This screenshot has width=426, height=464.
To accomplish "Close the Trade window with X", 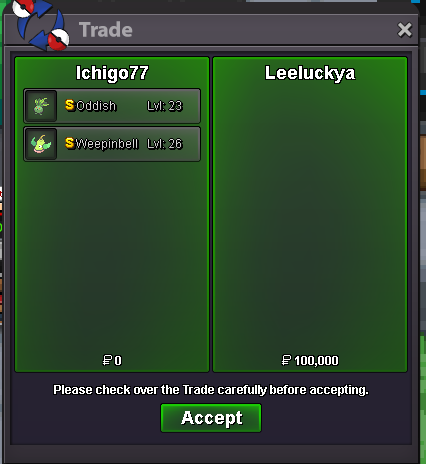I will tap(405, 30).
